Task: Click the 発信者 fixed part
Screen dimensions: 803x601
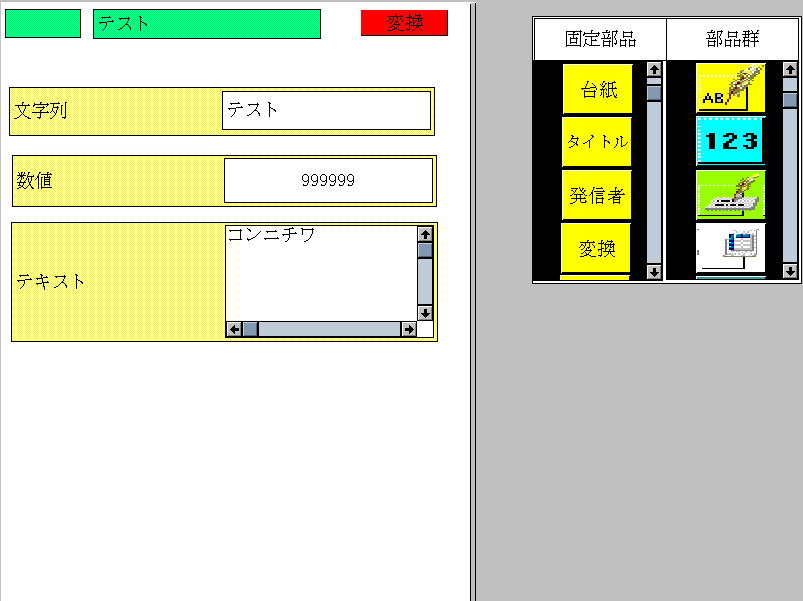Action: [x=597, y=195]
